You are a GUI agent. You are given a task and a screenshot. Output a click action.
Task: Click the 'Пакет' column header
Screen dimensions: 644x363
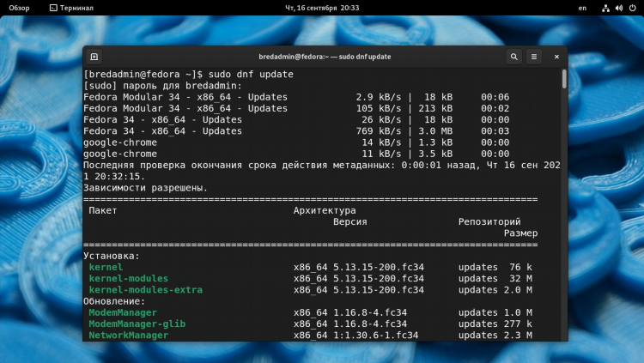[103, 210]
